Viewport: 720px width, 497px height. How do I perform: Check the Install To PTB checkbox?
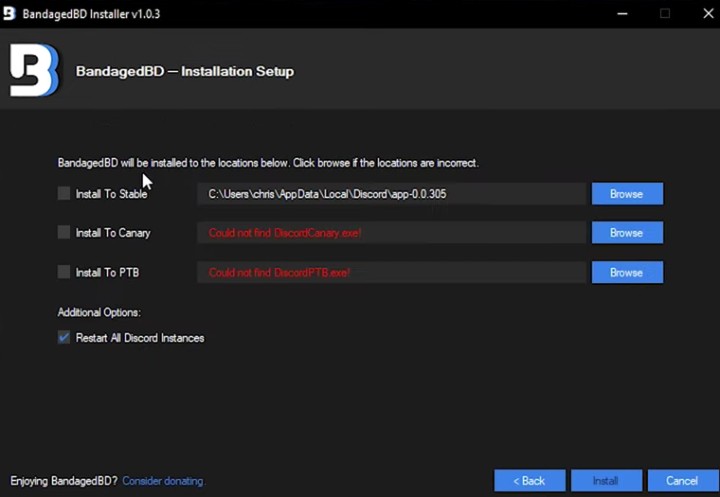point(64,272)
